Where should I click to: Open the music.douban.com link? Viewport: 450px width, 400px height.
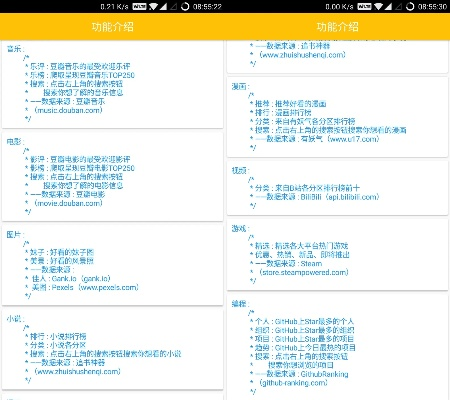coord(68,110)
